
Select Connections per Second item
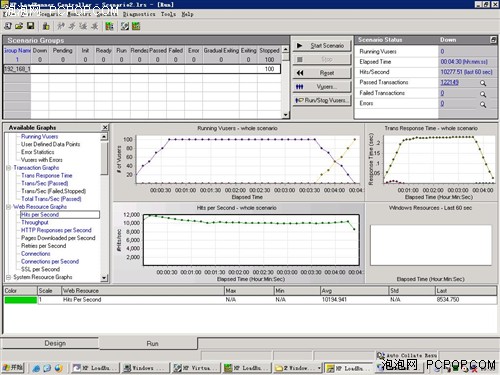tap(50, 262)
